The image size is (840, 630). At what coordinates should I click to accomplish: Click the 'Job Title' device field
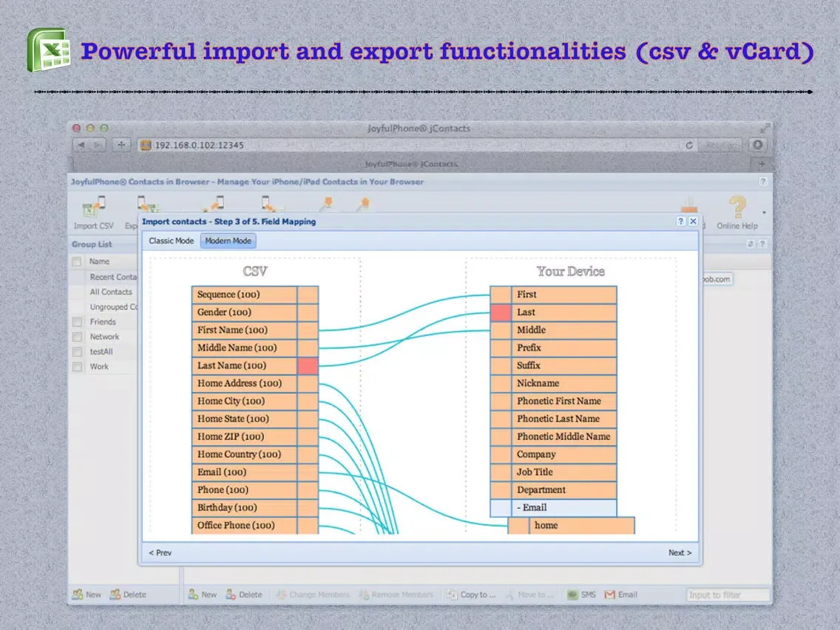coord(563,472)
